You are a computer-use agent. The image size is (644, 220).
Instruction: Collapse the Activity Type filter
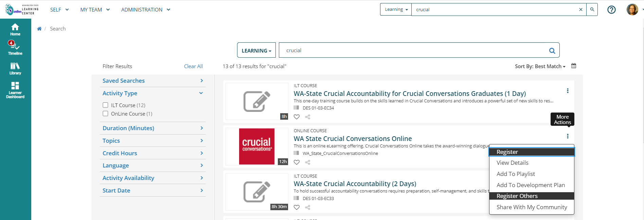tap(153, 93)
